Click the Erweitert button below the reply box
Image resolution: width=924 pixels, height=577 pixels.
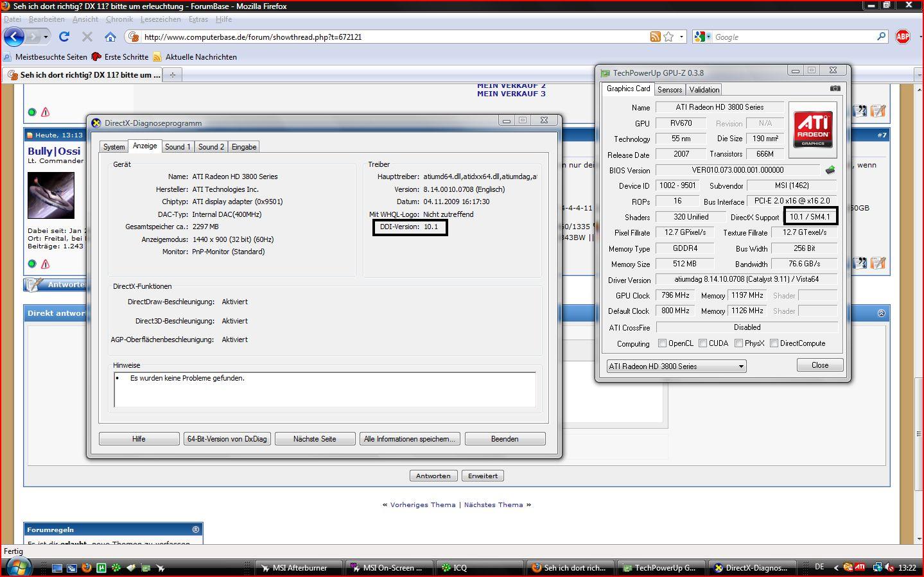click(x=483, y=476)
